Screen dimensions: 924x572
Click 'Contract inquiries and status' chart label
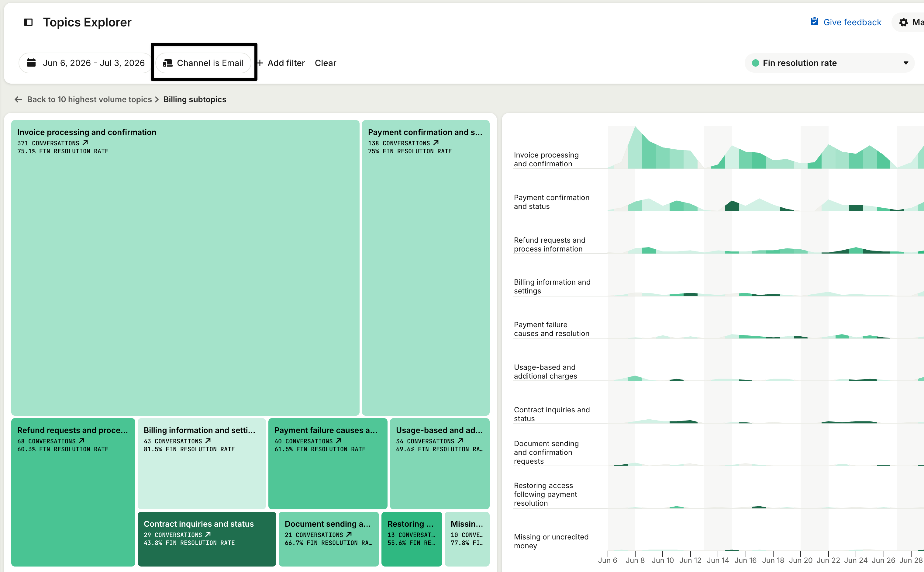(552, 414)
